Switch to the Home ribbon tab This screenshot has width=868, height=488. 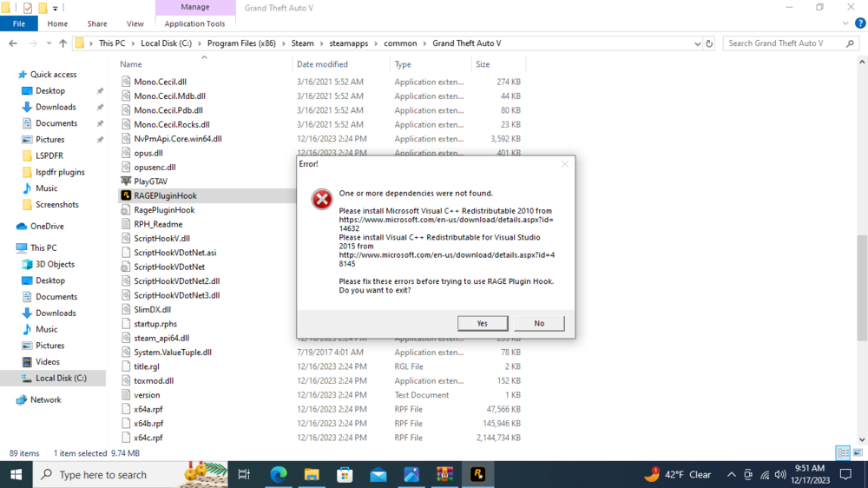(x=57, y=23)
